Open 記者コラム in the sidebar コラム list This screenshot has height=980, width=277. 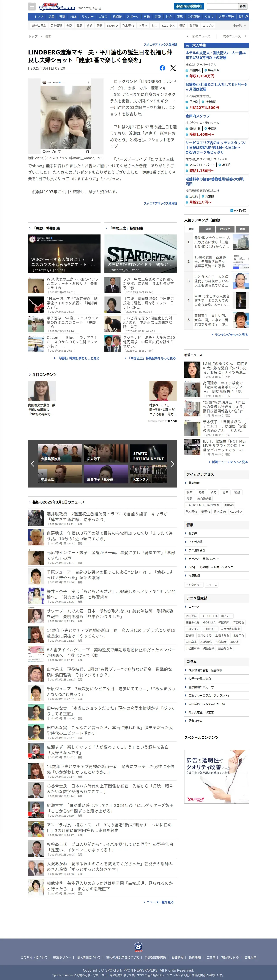tap(195, 720)
